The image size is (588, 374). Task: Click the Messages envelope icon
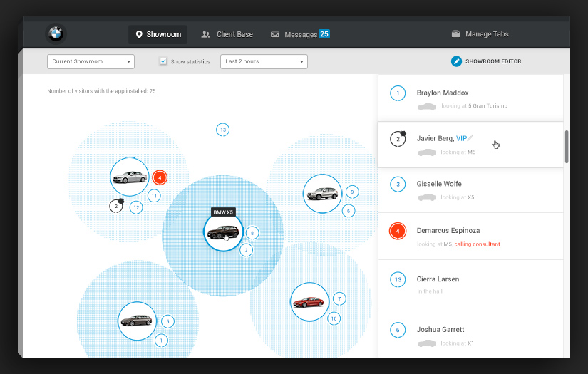275,34
